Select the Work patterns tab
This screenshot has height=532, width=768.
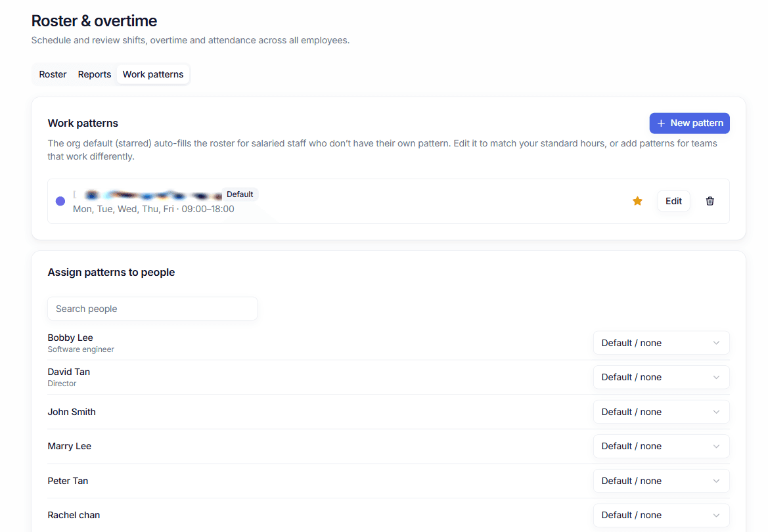coord(153,74)
